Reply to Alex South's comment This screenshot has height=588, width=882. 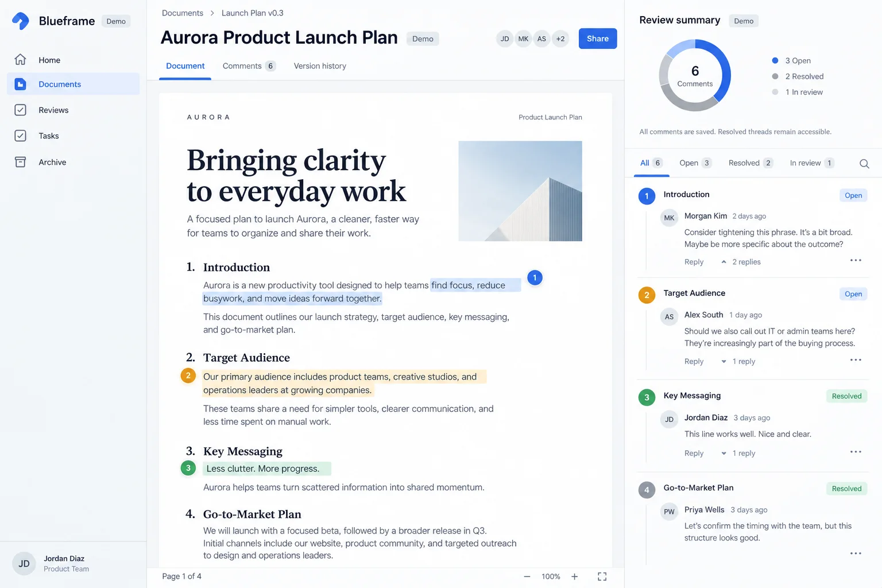[x=694, y=361]
